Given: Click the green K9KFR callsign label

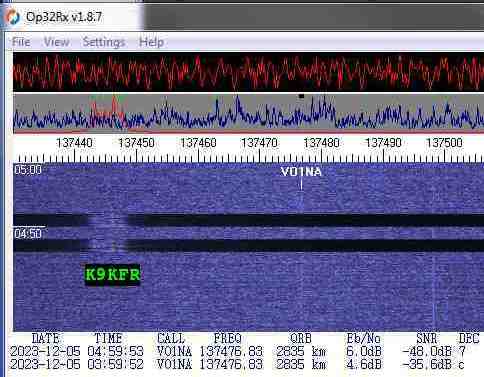Looking at the screenshot, I should point(113,275).
